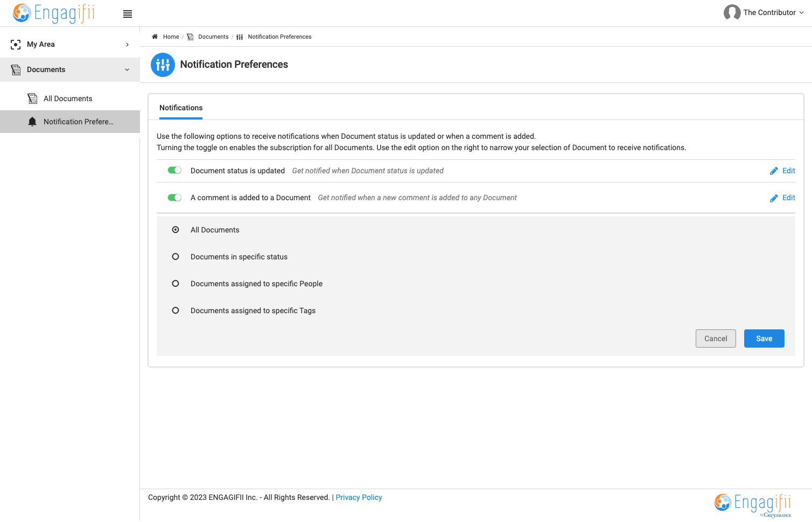
Task: Select Documents assigned to specific People radio
Action: coord(176,284)
